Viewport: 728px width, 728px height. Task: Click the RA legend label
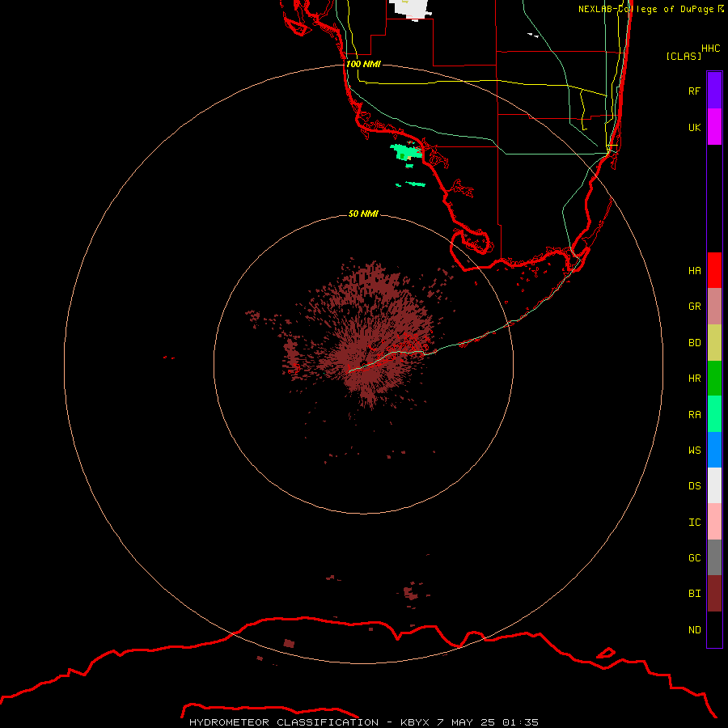pos(694,414)
